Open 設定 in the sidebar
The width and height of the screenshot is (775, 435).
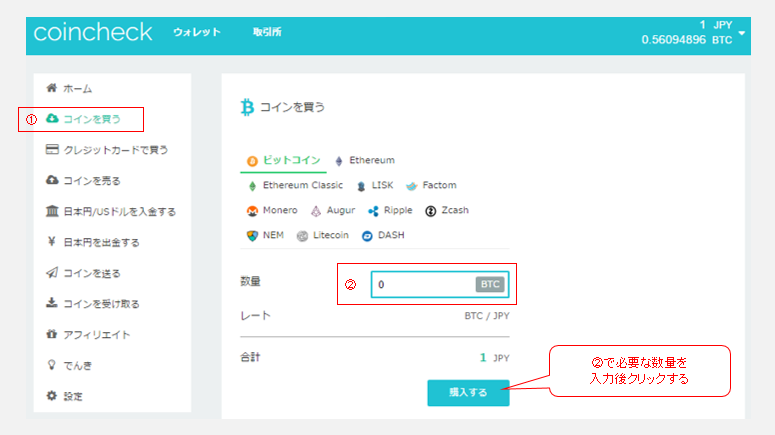point(73,396)
